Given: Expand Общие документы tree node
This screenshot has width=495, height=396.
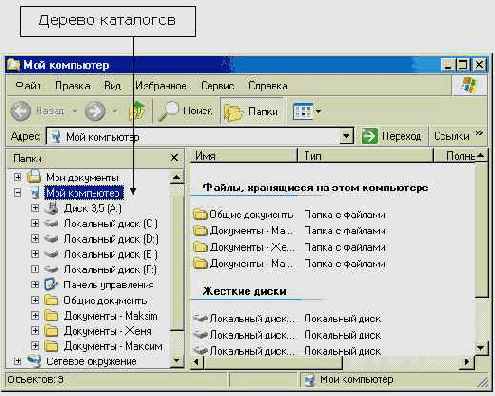Looking at the screenshot, I should pyautogui.click(x=35, y=300).
